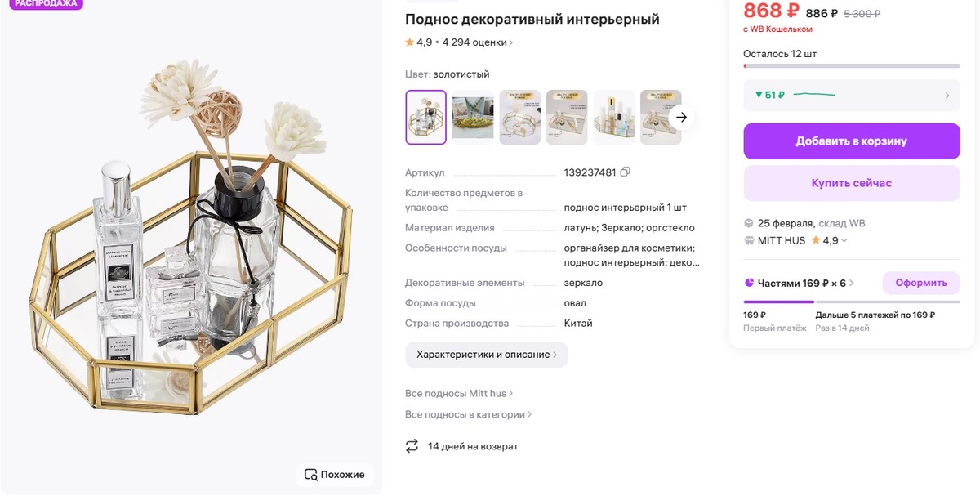This screenshot has height=496, width=980.
Task: Open the 4 294 оценки reviews
Action: point(478,42)
